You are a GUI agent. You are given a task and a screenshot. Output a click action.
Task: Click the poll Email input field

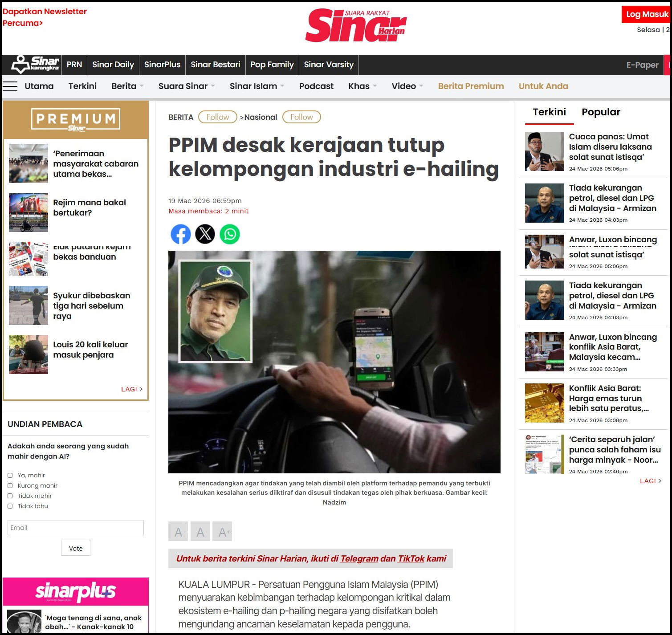(76, 528)
